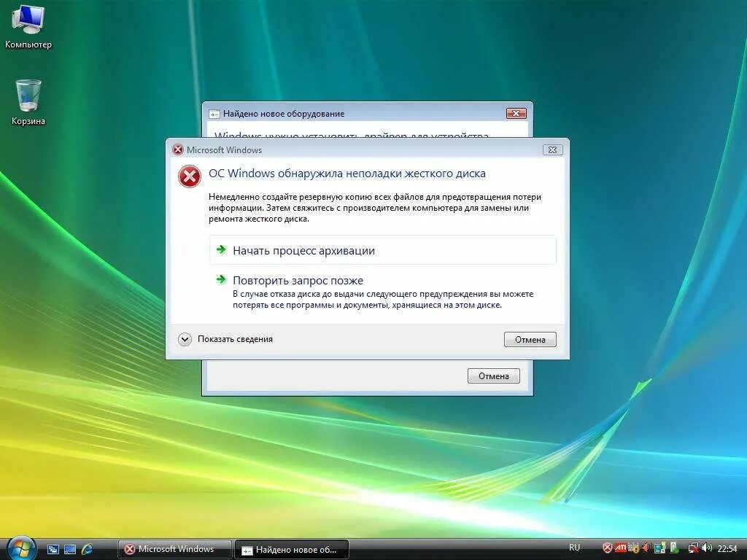747x560 pixels.
Task: Switch to Найдено новое оборудование taskbar button
Action: pos(292,550)
